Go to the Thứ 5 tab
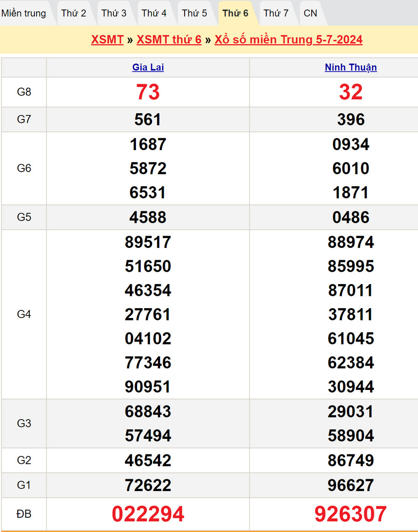This screenshot has height=532, width=418. pyautogui.click(x=194, y=13)
